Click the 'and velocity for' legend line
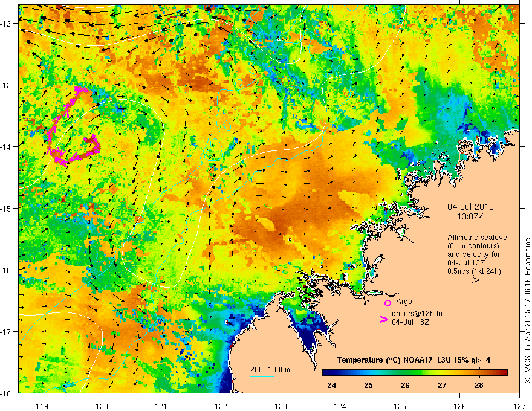532x411 pixels. 473,254
